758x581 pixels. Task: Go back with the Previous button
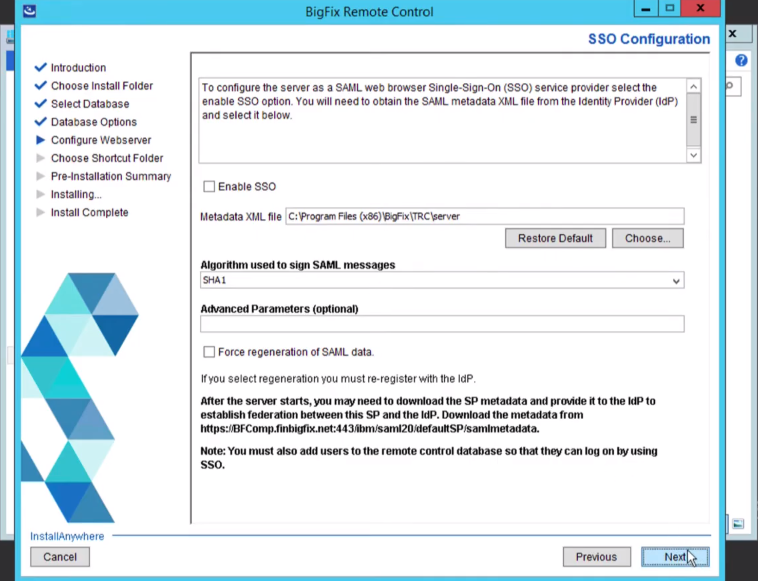tap(596, 557)
